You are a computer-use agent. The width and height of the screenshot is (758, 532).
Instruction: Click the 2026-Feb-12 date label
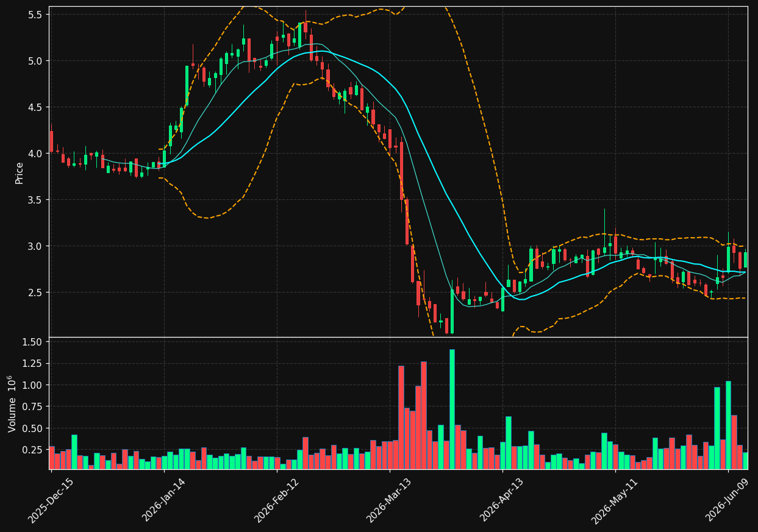277,500
